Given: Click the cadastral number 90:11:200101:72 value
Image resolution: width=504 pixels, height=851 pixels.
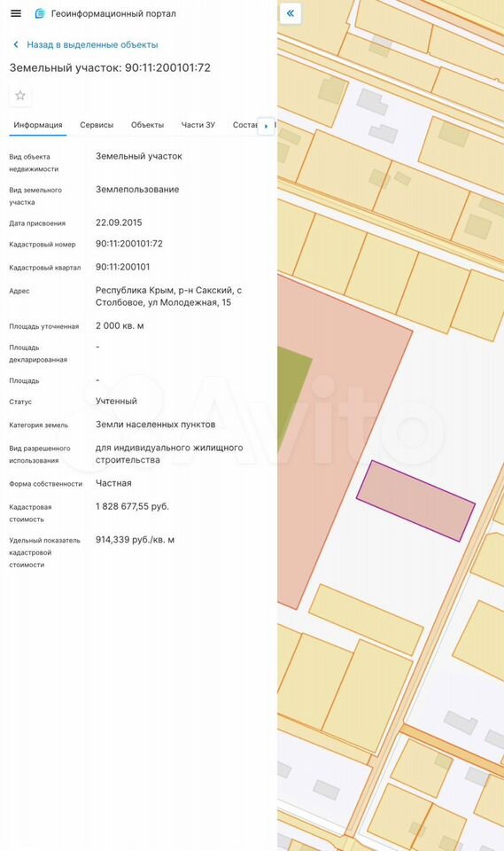Looking at the screenshot, I should (129, 244).
